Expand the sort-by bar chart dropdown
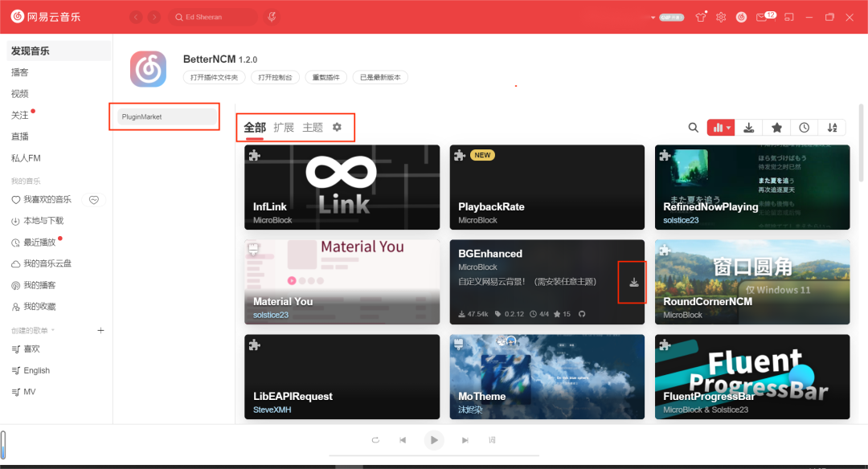 click(x=721, y=128)
